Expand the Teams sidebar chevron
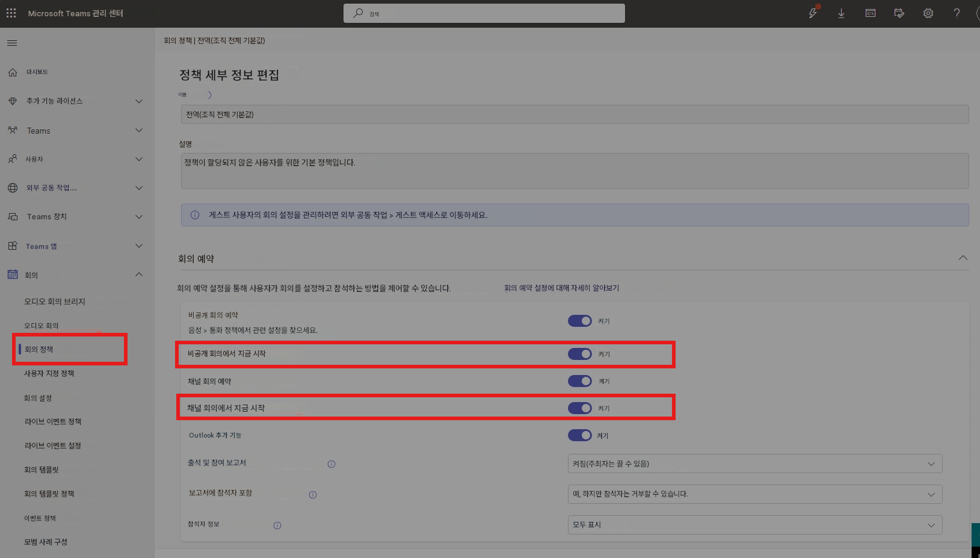Image resolution: width=980 pixels, height=558 pixels. coord(139,131)
